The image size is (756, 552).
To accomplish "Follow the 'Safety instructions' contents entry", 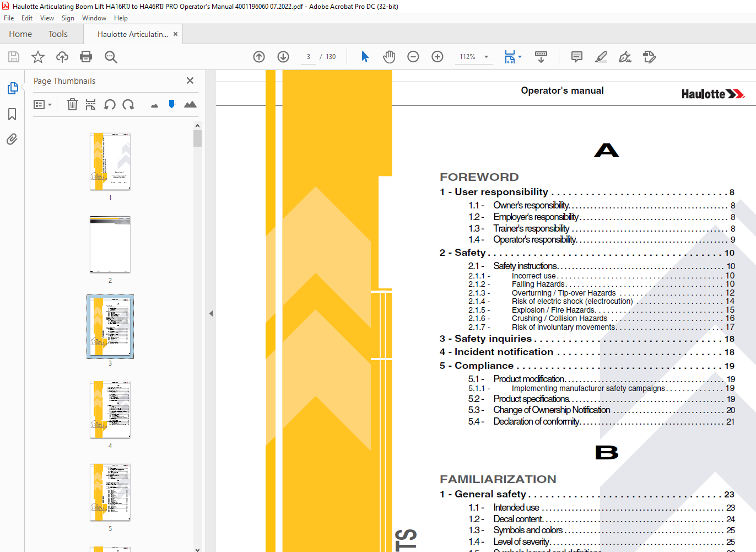I will click(x=602, y=266).
